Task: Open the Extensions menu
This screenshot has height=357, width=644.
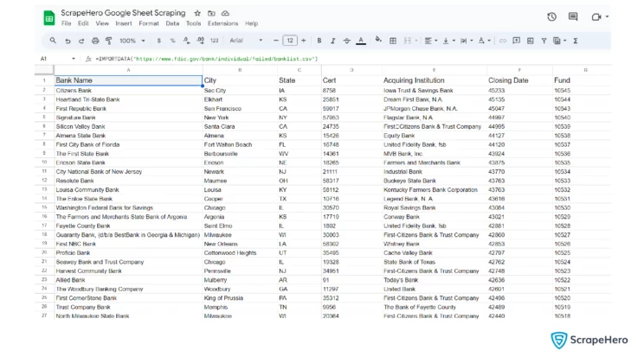Action: pos(222,23)
